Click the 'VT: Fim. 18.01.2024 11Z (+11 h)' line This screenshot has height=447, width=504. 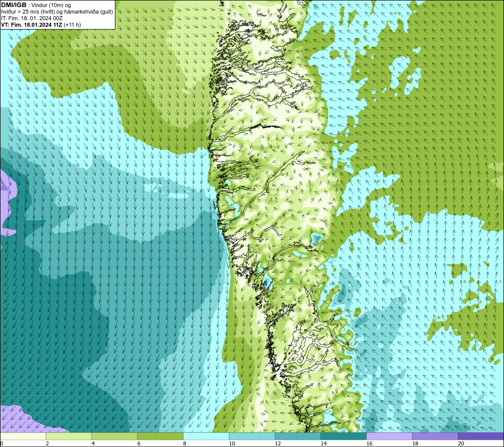(41, 25)
